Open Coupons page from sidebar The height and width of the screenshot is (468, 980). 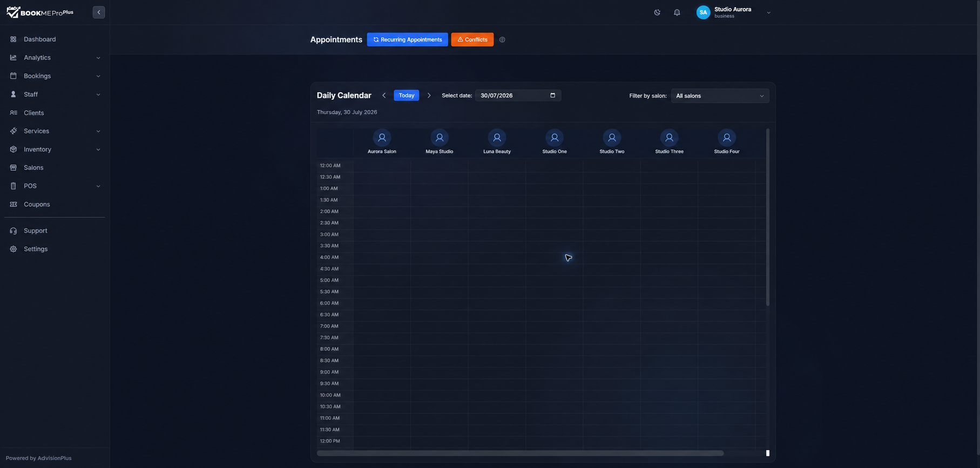click(55, 205)
